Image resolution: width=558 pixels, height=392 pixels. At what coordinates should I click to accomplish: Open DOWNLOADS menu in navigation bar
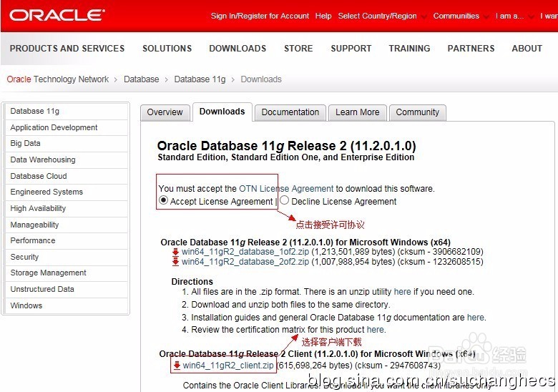point(238,49)
